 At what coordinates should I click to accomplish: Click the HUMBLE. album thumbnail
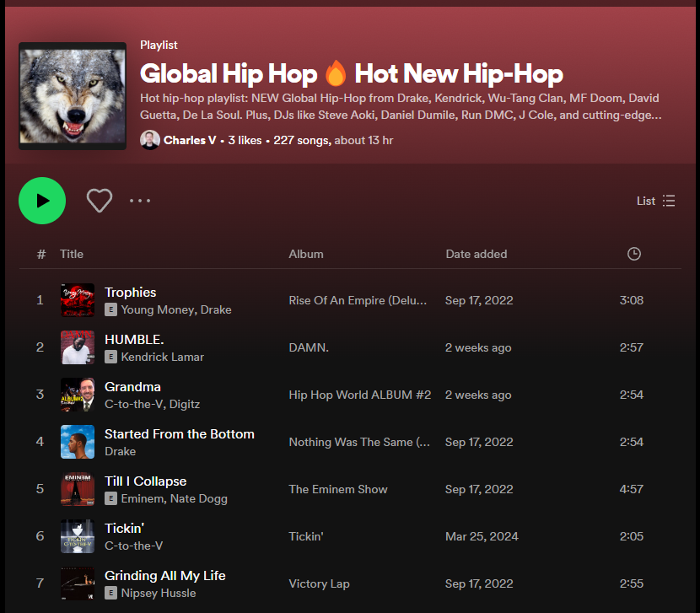coord(77,347)
